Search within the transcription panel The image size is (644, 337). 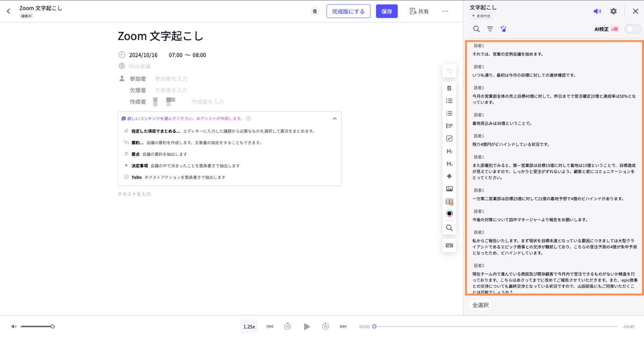point(476,29)
